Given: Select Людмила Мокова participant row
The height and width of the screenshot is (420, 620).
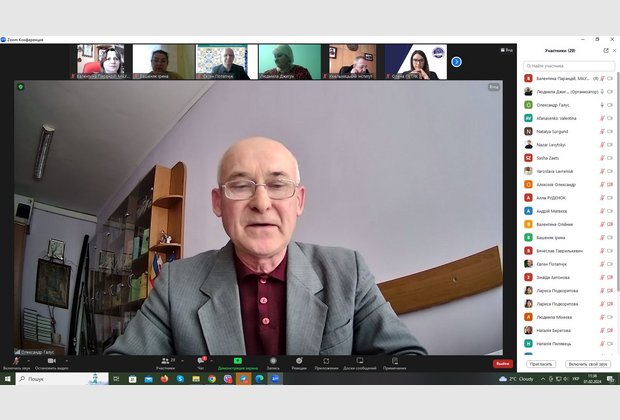Looking at the screenshot, I should [569, 317].
